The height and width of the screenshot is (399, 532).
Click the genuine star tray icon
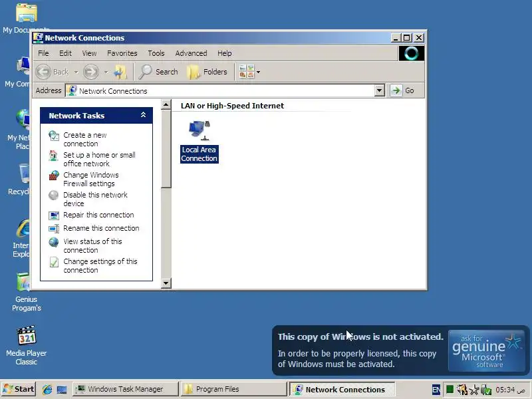(474, 390)
